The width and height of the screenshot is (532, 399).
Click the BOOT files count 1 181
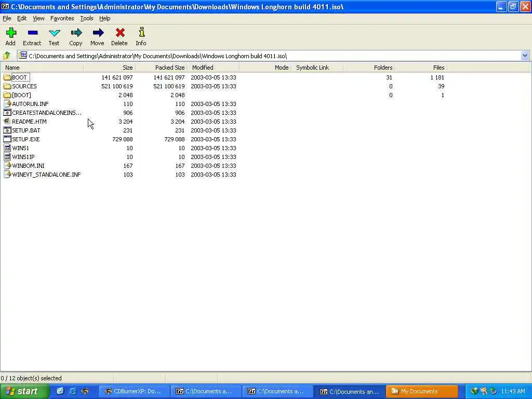point(437,77)
